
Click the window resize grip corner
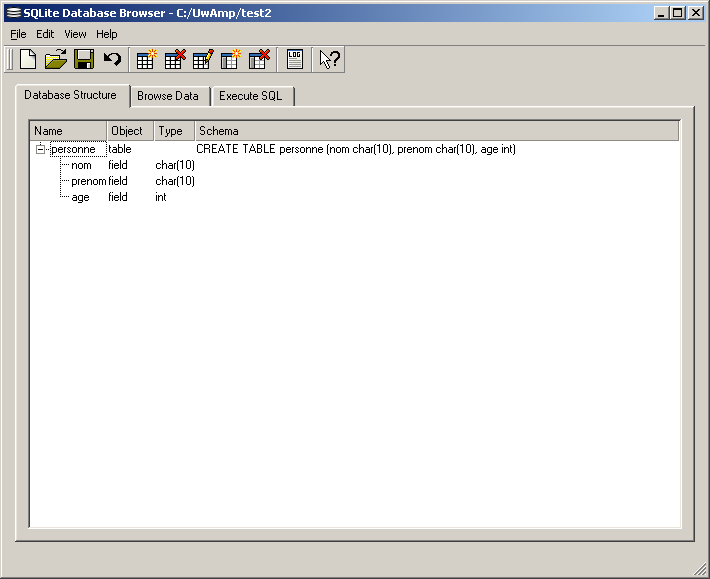tap(700, 569)
